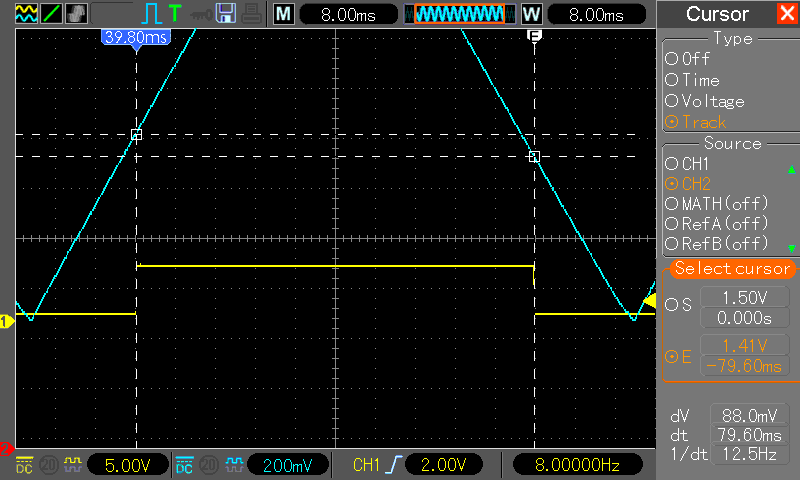Click the CH2 20 bandwidth limit icon
Image resolution: width=800 pixels, height=480 pixels.
click(x=209, y=465)
